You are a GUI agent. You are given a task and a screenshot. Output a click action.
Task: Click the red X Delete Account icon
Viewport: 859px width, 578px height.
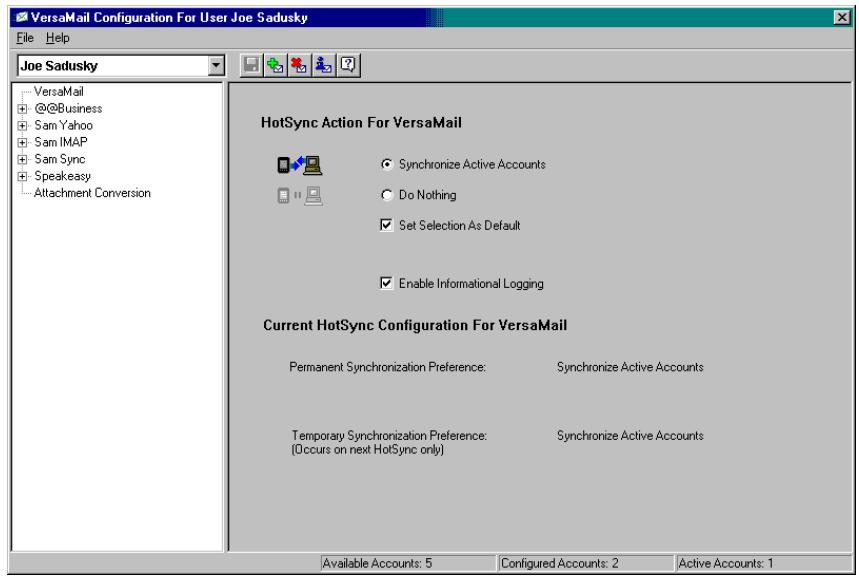[299, 66]
